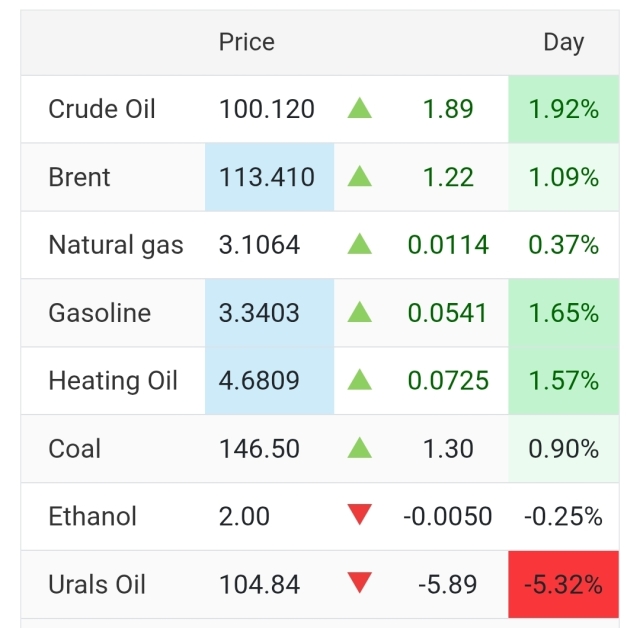Click the green 1.92% day change cell
Viewport: 640px width, 628px height.
[563, 109]
